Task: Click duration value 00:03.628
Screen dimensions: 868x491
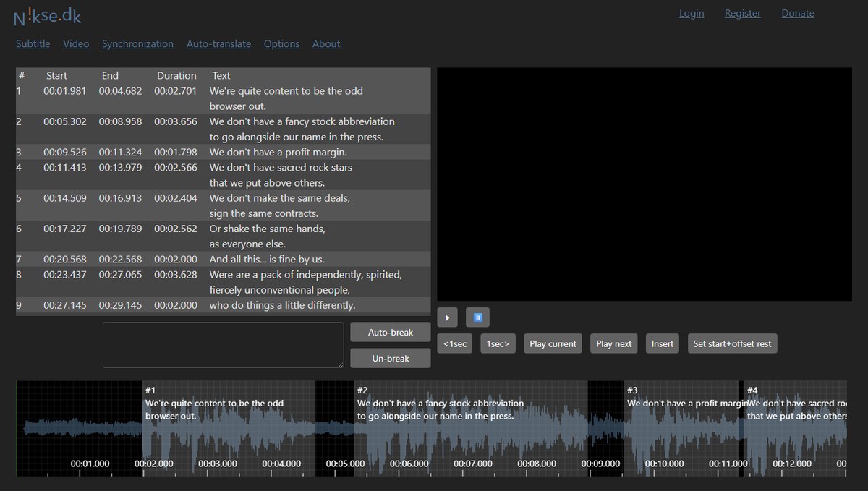Action: [176, 275]
